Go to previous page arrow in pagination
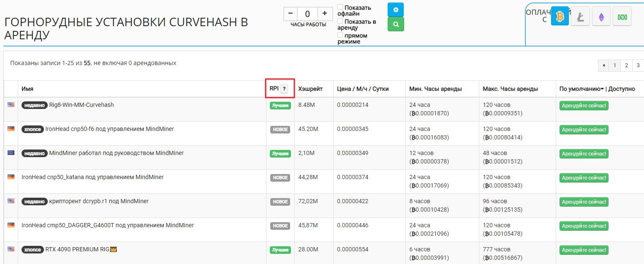This screenshot has height=264, width=644. (603, 65)
